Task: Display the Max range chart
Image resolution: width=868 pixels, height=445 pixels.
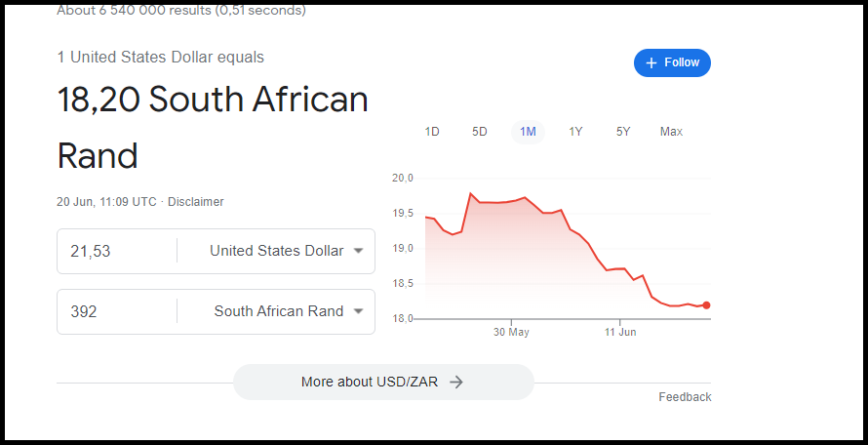Action: click(x=671, y=132)
